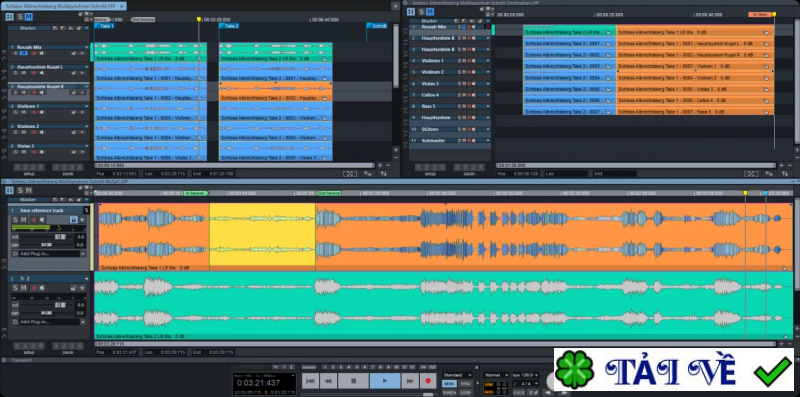Image resolution: width=800 pixels, height=397 pixels.
Task: Click global Mute button in destination window header
Action: click(x=430, y=12)
